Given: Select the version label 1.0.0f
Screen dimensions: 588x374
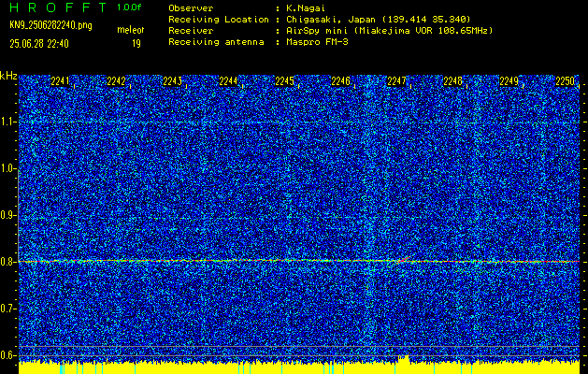Looking at the screenshot, I should [x=129, y=7].
